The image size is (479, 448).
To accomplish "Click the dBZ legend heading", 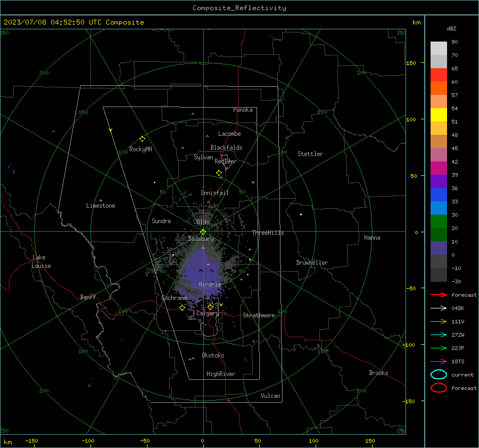I will (x=451, y=28).
